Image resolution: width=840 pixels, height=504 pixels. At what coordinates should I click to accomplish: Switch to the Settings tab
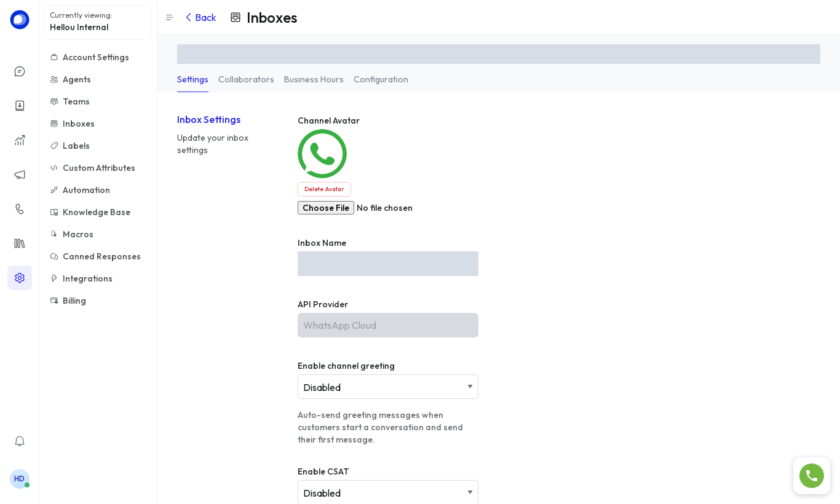192,80
